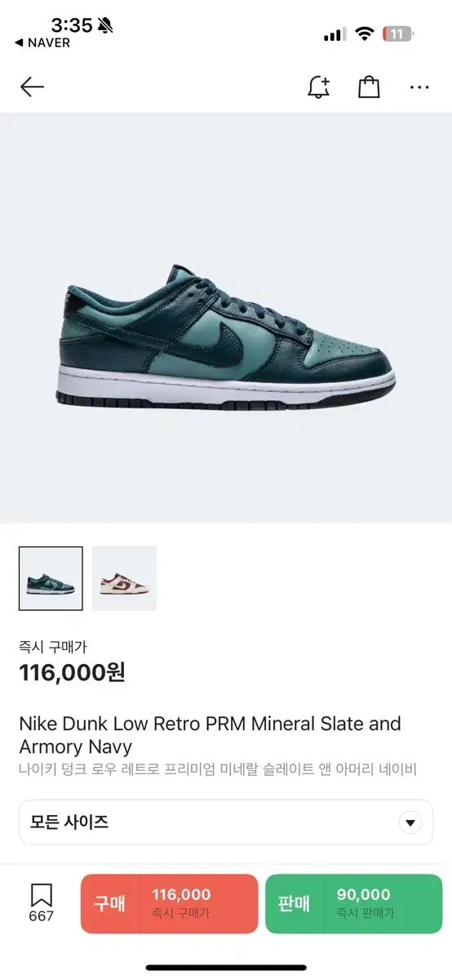The image size is (452, 980).
Task: Tap the back arrow icon
Action: tap(32, 87)
